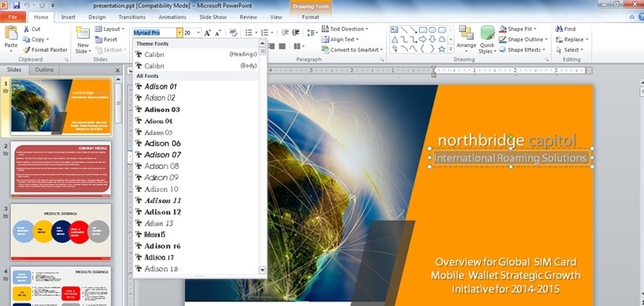Switch to the Outline pane tab
The width and height of the screenshot is (644, 306).
[x=44, y=70]
